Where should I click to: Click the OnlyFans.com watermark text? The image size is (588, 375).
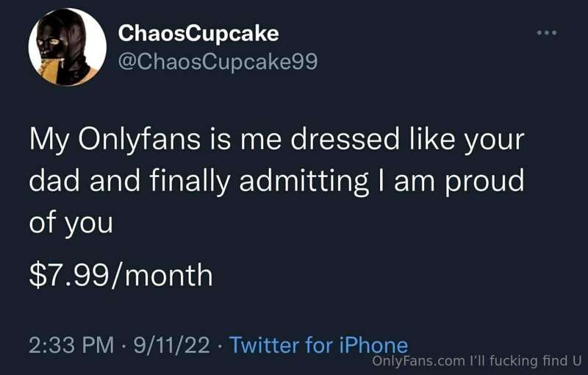418,361
